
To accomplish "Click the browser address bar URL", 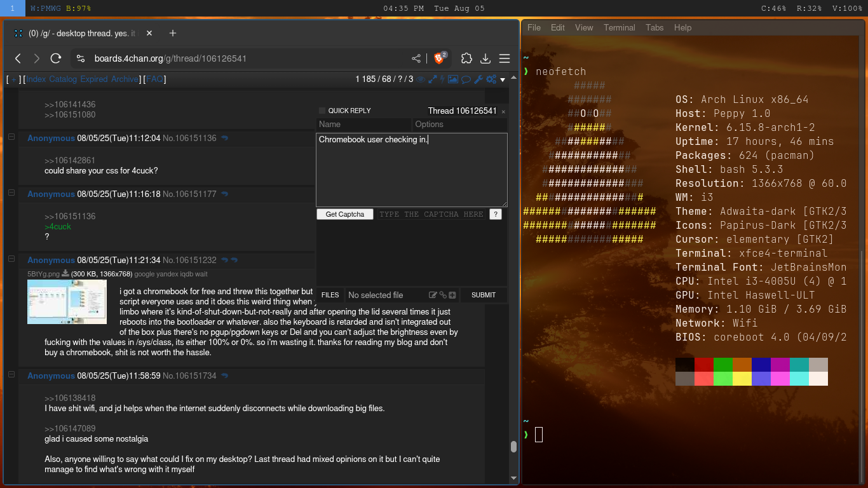I will (170, 58).
